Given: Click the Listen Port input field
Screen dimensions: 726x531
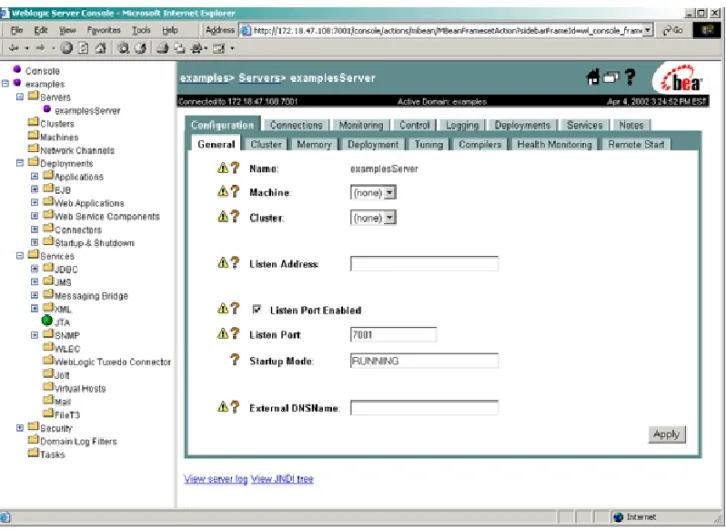Looking at the screenshot, I should [x=393, y=334].
